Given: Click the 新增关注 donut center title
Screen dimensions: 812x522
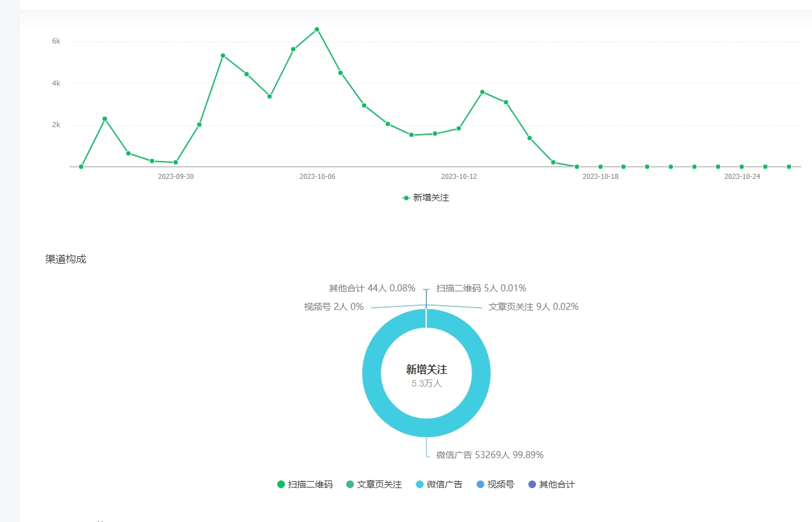Looking at the screenshot, I should [427, 369].
